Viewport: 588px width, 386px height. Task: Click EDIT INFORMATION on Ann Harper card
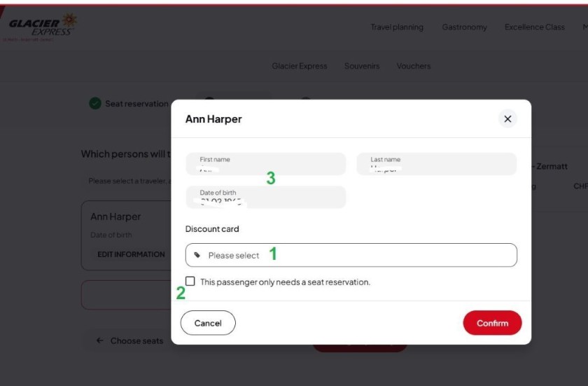coord(131,254)
